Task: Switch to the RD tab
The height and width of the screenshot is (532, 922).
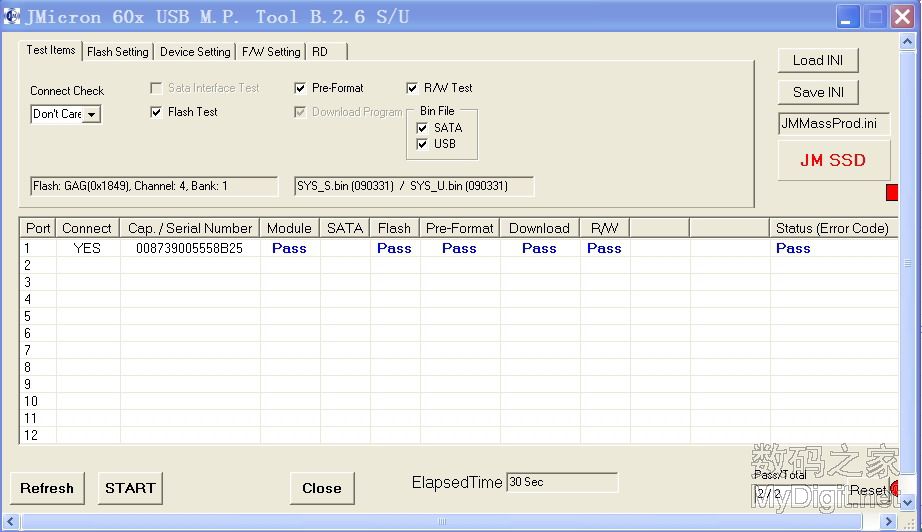Action: pos(326,52)
